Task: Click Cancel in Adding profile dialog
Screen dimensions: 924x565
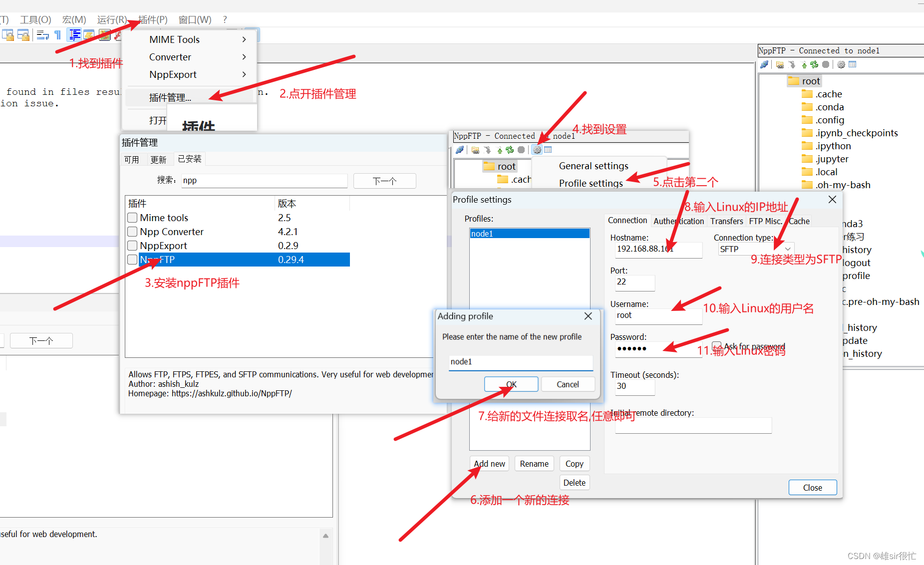Action: tap(568, 384)
